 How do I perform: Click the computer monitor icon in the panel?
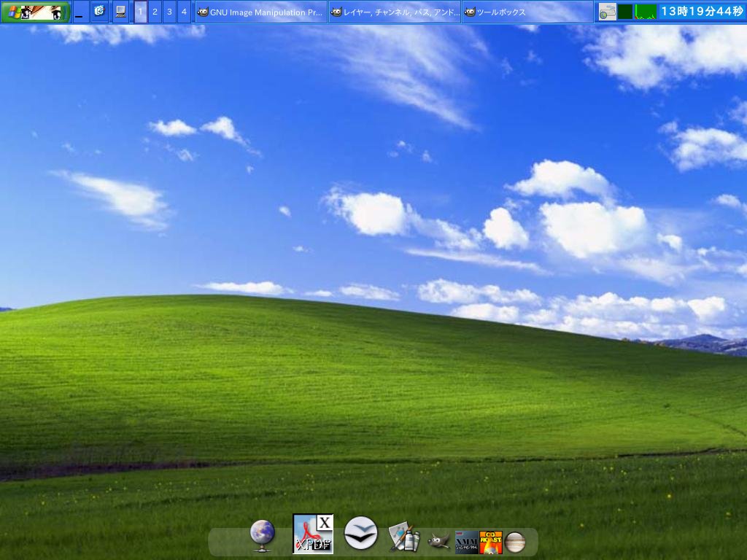(119, 11)
